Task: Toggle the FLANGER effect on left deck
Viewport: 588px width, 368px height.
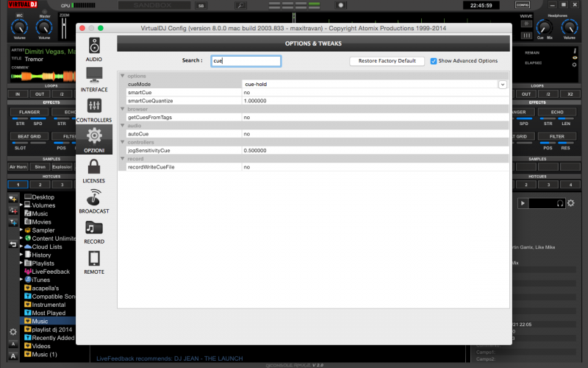Action: (29, 112)
